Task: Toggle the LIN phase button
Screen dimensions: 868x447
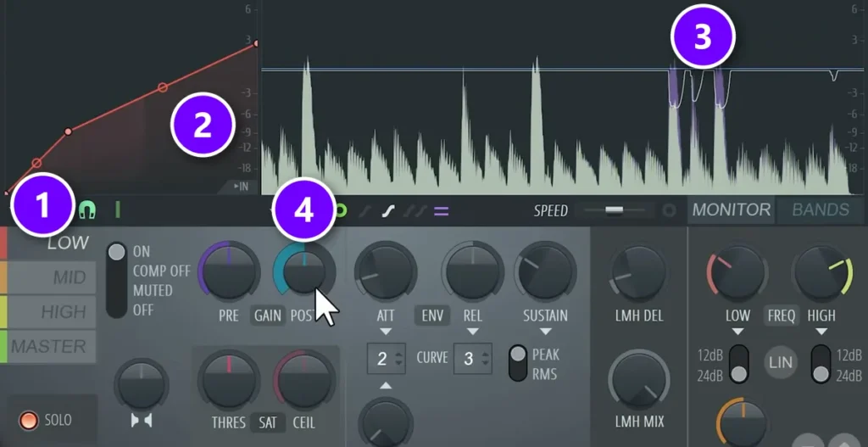Action: tap(780, 363)
